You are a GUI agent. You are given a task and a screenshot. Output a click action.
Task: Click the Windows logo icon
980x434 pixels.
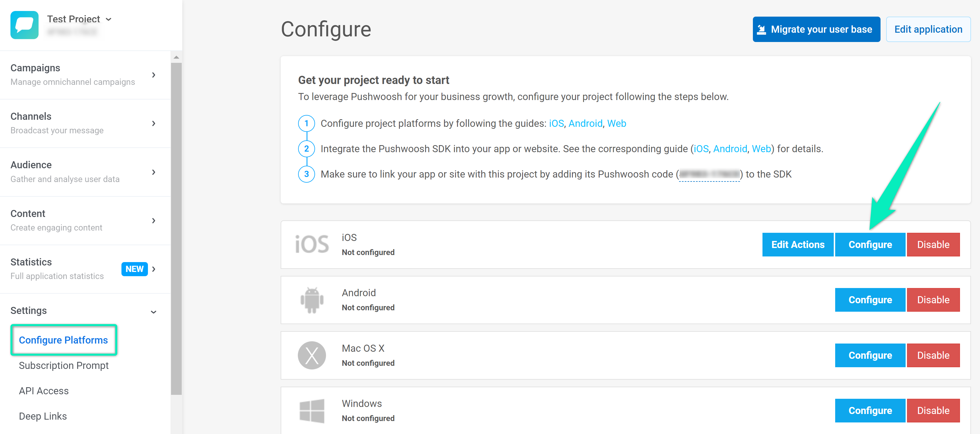(x=312, y=410)
